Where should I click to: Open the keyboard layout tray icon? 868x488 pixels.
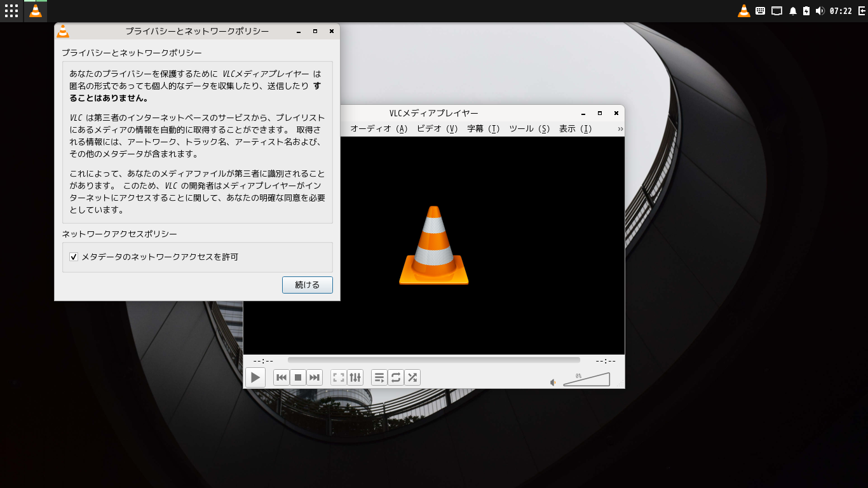point(760,11)
